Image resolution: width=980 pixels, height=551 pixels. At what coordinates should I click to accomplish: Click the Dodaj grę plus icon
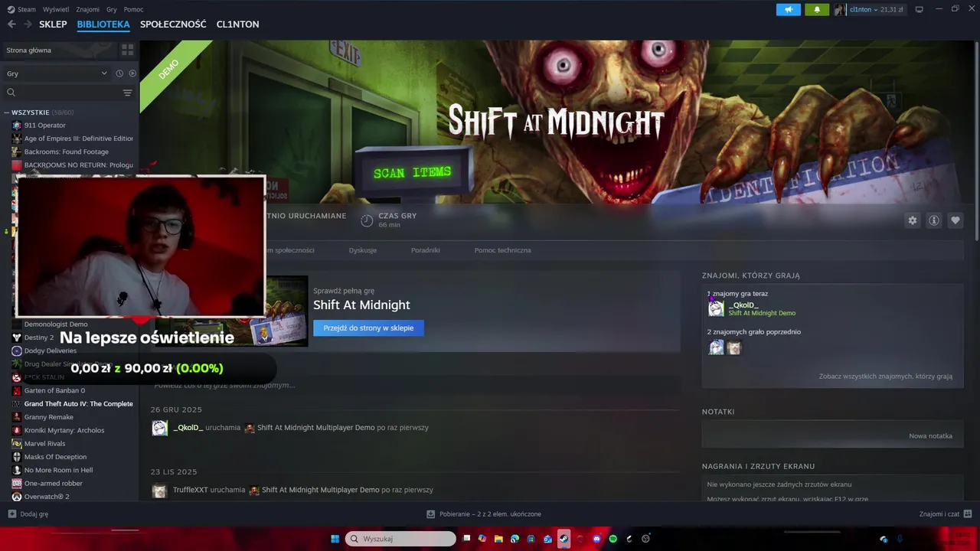[11, 514]
